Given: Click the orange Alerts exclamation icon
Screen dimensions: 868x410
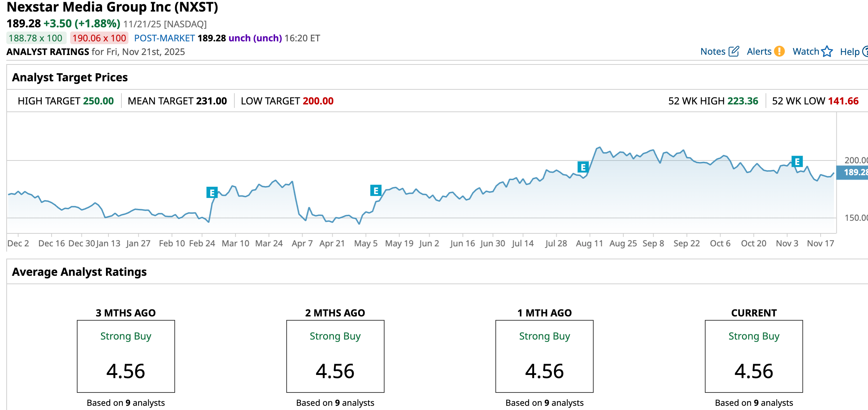Looking at the screenshot, I should (779, 52).
